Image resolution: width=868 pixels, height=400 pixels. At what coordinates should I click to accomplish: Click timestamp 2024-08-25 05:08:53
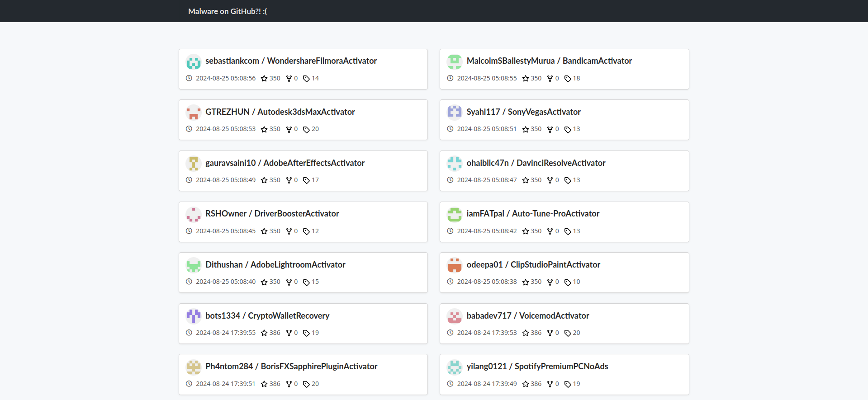[226, 129]
